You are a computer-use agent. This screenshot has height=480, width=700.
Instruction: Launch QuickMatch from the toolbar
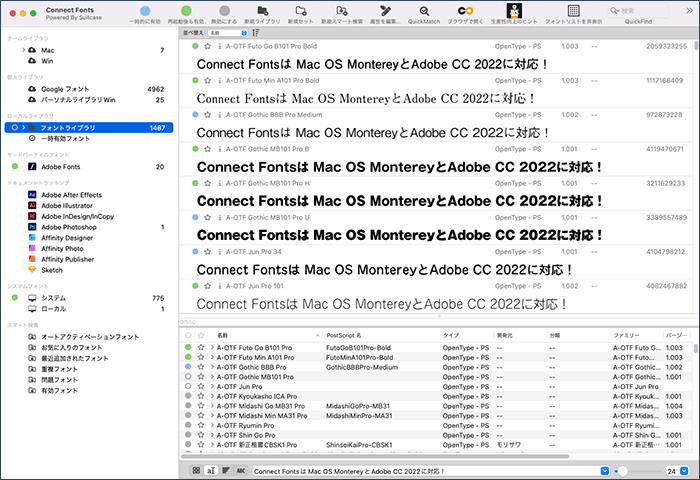coord(424,11)
